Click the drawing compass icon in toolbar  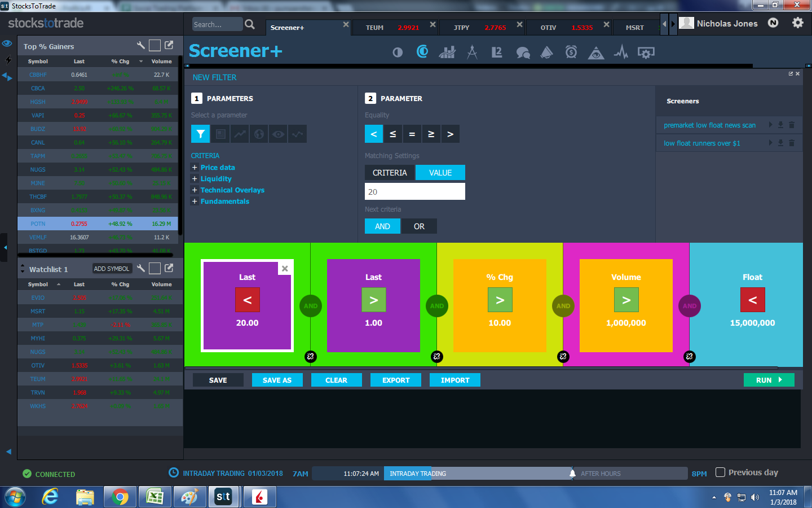pos(472,52)
